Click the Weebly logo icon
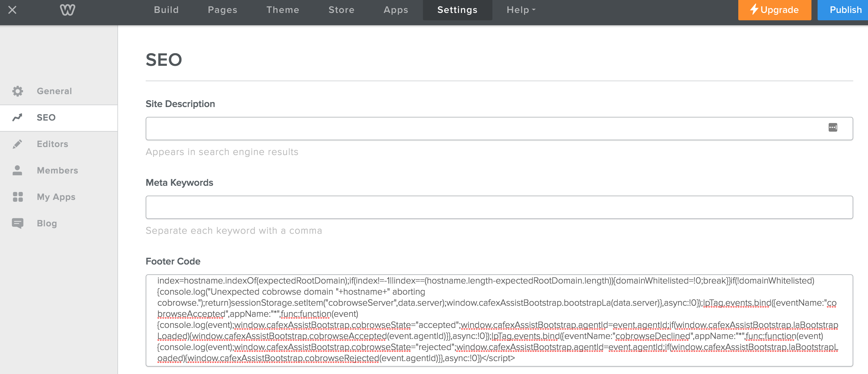 67,10
